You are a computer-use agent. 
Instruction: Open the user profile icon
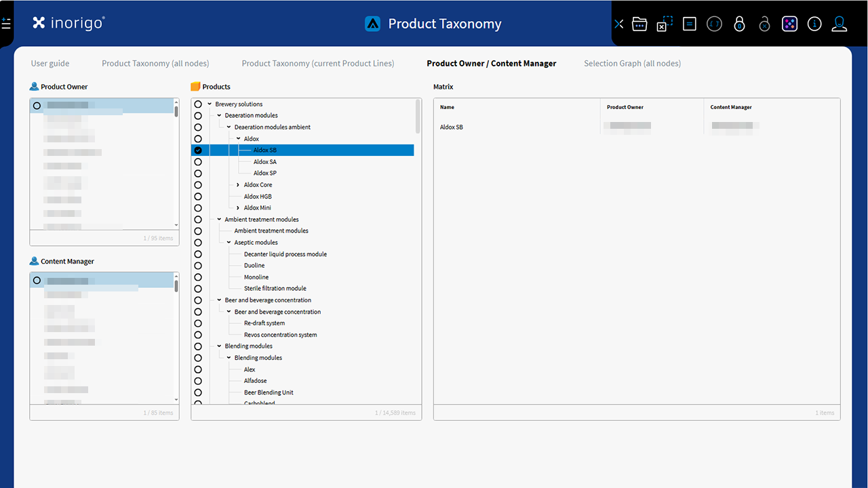840,24
